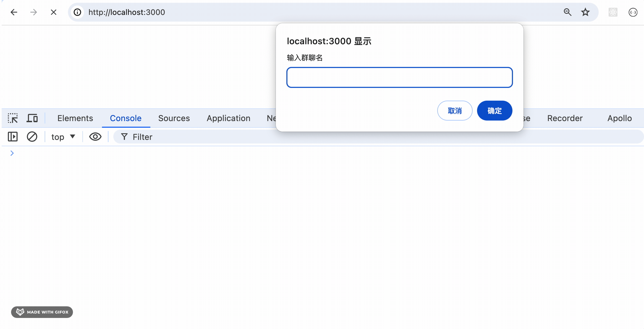The image size is (644, 329).
Task: Click the 确定 confirm button
Action: click(494, 111)
